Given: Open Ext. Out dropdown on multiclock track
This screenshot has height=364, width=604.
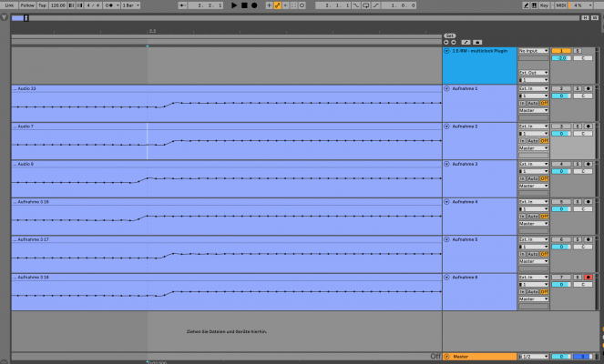Looking at the screenshot, I should (533, 73).
